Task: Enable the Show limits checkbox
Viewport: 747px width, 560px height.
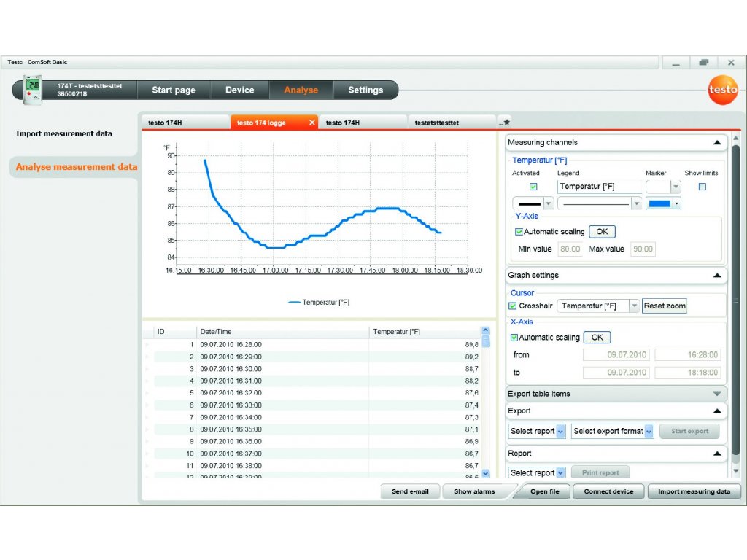Action: pos(703,187)
